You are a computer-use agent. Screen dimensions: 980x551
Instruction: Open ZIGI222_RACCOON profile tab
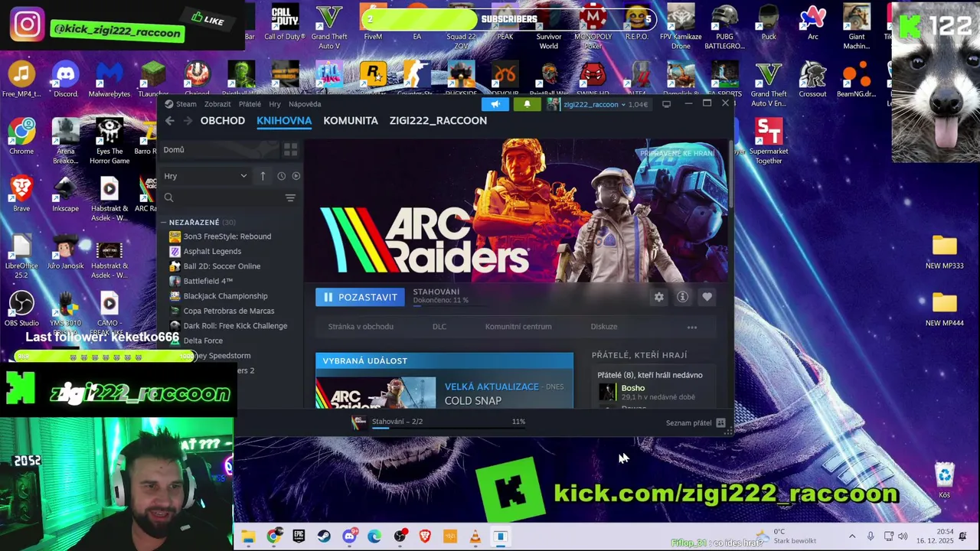[x=438, y=121]
